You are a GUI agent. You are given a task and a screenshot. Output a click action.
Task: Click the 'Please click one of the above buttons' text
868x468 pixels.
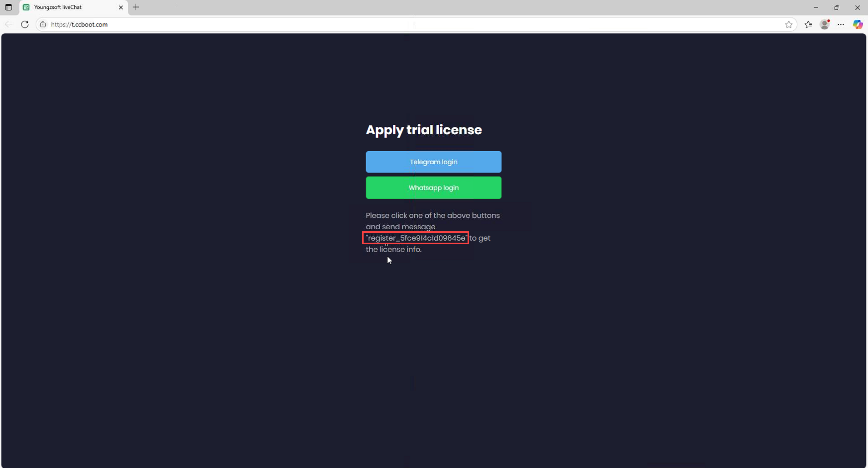tap(433, 215)
